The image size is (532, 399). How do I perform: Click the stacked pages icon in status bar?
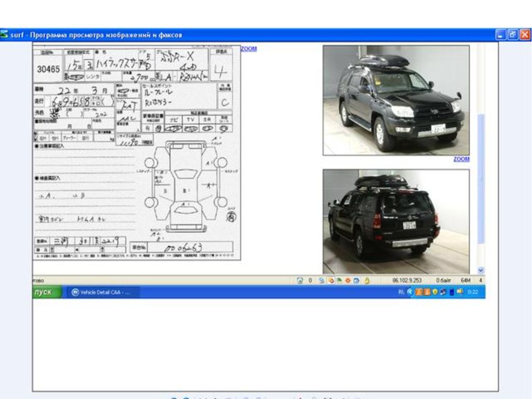coord(321,281)
